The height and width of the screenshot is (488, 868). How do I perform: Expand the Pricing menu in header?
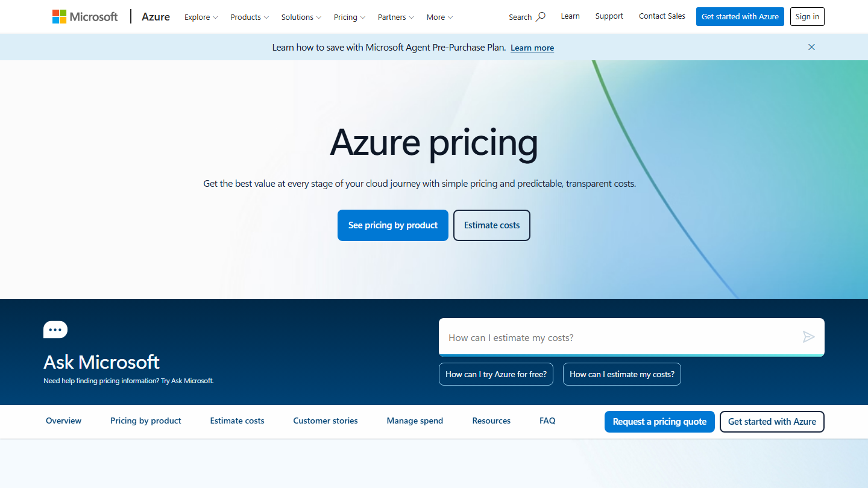pyautogui.click(x=350, y=17)
